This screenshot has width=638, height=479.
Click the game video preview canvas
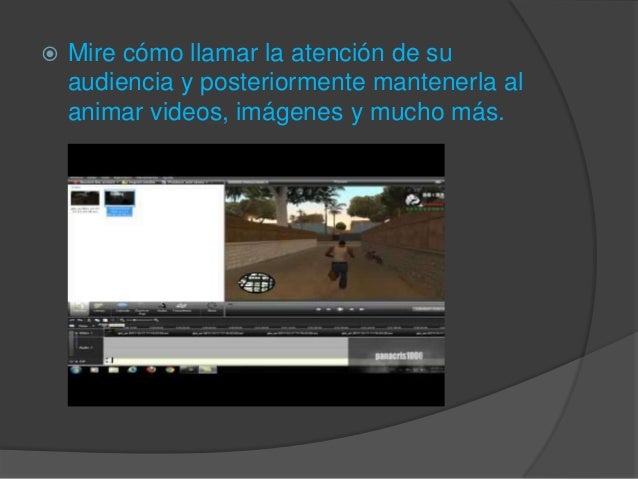[x=335, y=243]
